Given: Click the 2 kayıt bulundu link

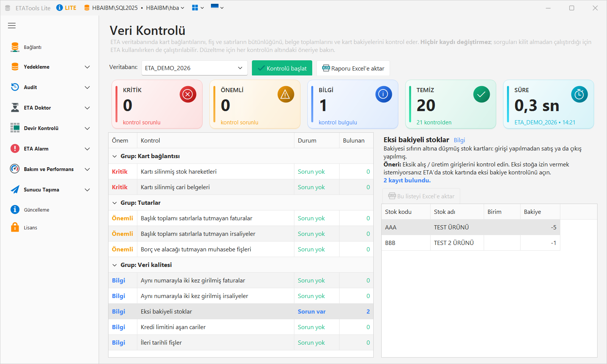Looking at the screenshot, I should (407, 180).
